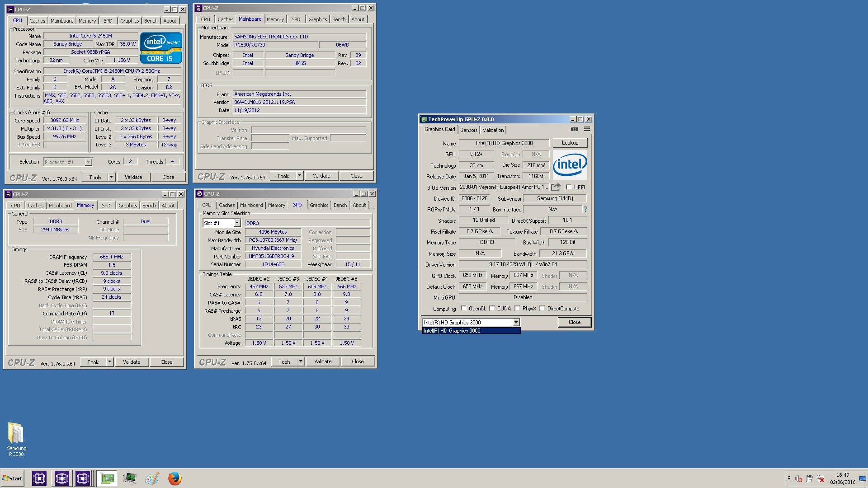Click the Hyundai Electronics manufacturer value
This screenshot has width=868, height=488.
[x=273, y=248]
